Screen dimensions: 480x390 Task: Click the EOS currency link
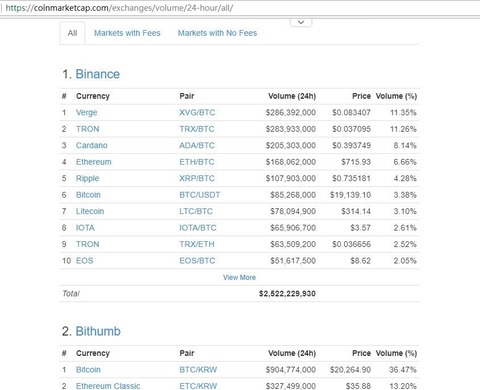[x=85, y=261]
